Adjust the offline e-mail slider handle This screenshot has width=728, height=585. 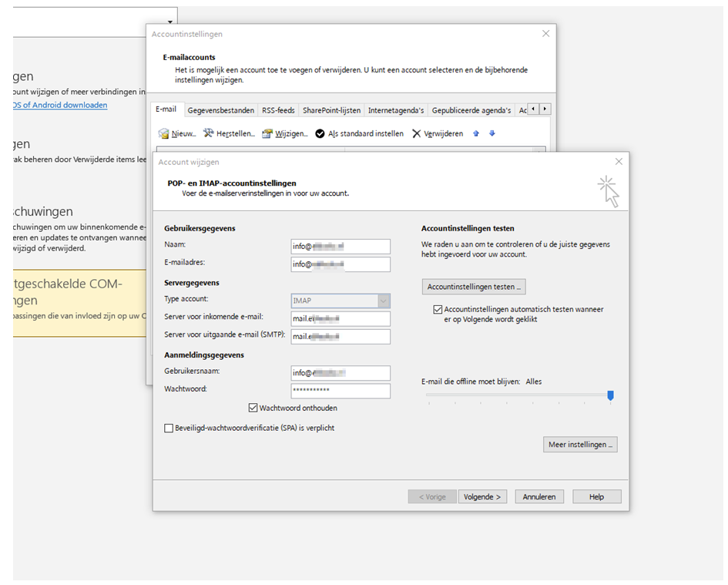pos(610,395)
